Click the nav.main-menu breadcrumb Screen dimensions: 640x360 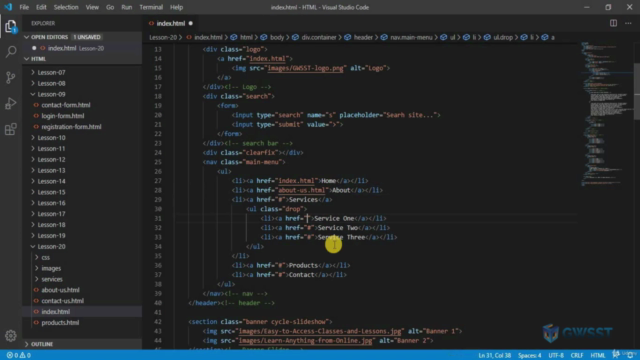[411, 38]
